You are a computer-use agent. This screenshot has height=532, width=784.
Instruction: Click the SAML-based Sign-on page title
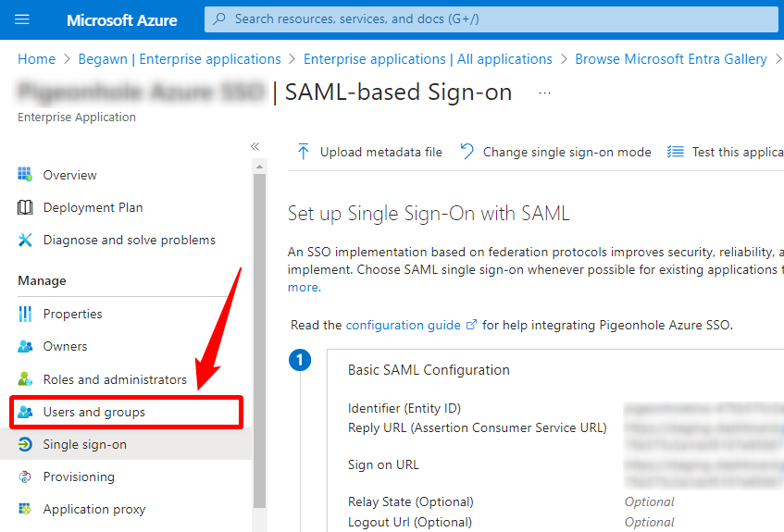399,92
